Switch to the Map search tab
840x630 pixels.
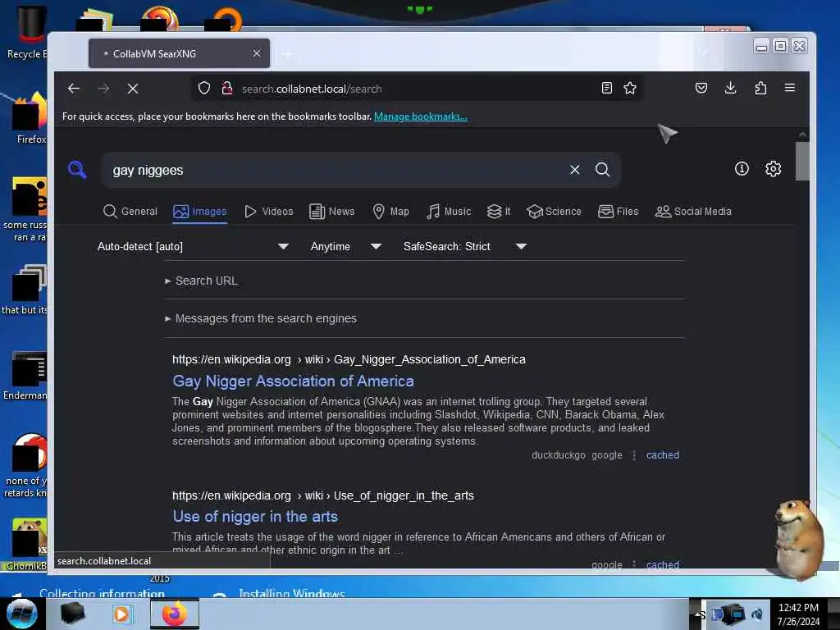[390, 211]
